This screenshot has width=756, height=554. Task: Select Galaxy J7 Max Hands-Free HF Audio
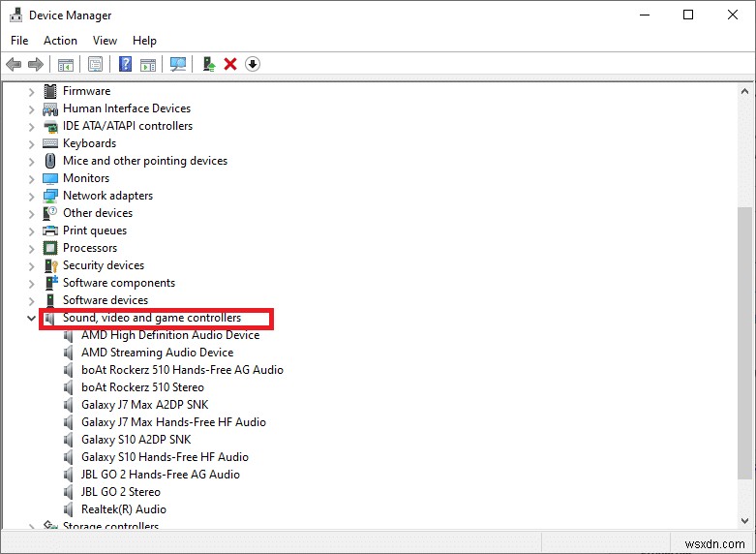[x=173, y=421]
